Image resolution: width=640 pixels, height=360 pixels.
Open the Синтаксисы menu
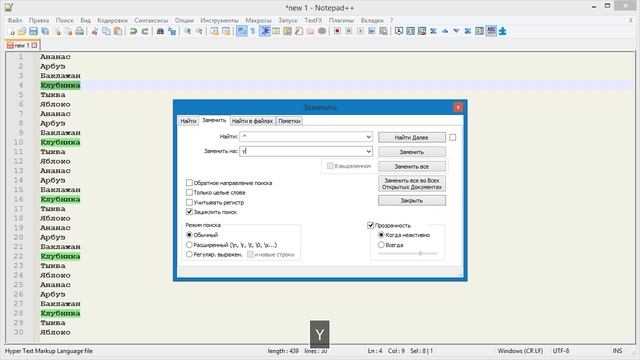point(151,20)
